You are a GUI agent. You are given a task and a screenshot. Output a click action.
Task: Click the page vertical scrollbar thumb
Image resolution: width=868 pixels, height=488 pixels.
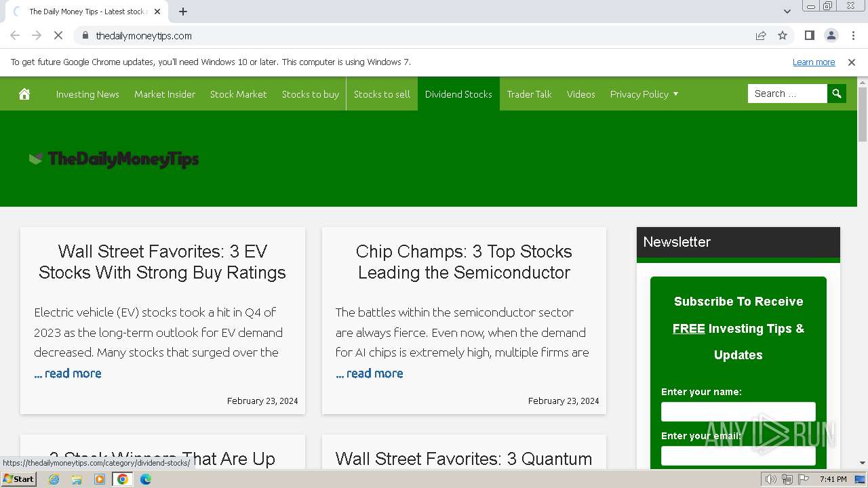pos(863,114)
